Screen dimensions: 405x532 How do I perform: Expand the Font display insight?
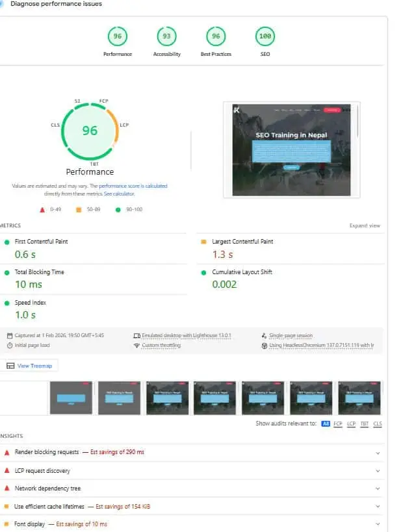(192, 524)
